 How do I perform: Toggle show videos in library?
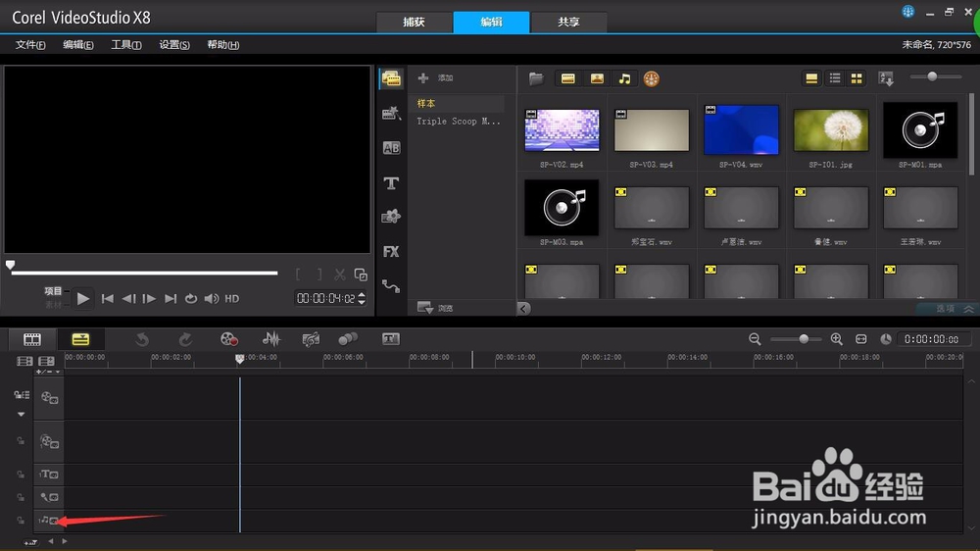[568, 78]
